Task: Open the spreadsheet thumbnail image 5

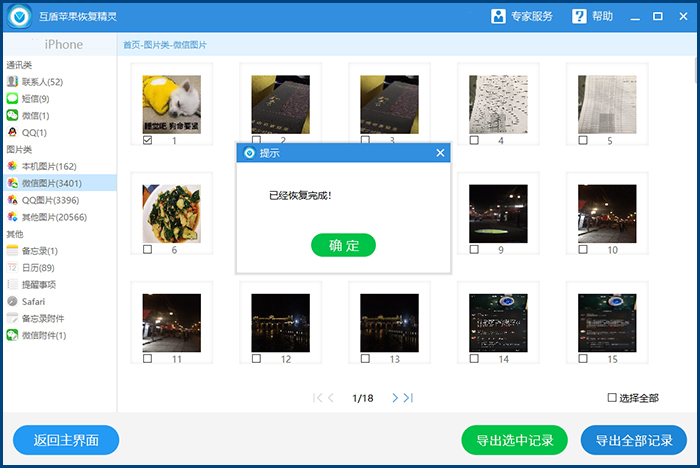Action: click(x=607, y=104)
